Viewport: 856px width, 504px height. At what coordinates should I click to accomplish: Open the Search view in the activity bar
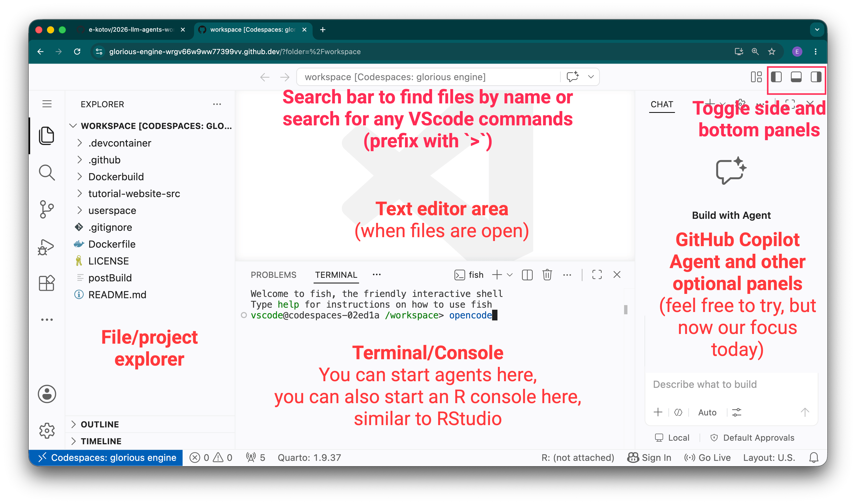tap(46, 173)
